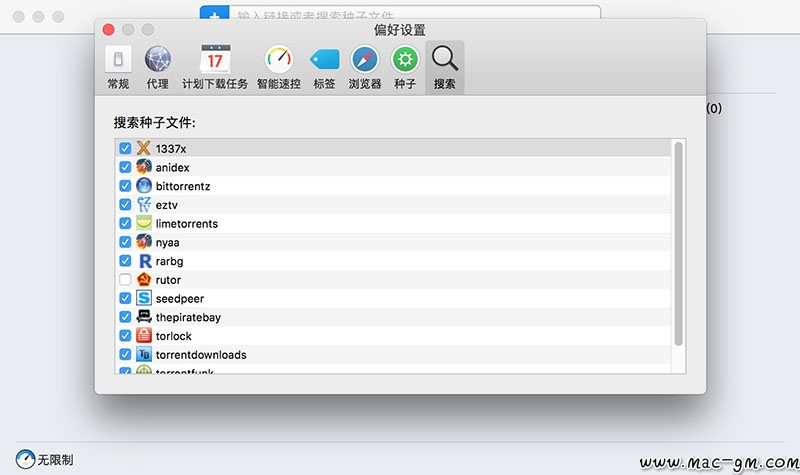Select the thepiratebay row text
The image size is (800, 475).
[x=188, y=317]
